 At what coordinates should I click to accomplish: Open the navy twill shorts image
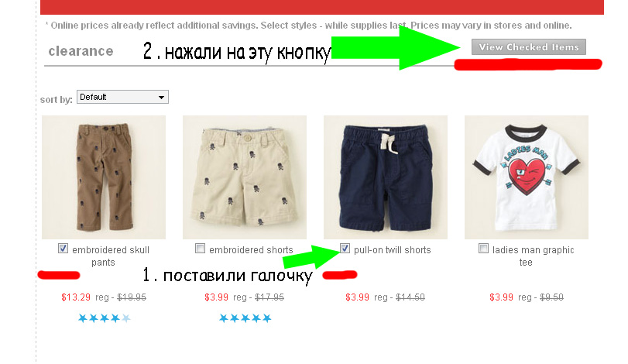click(386, 177)
